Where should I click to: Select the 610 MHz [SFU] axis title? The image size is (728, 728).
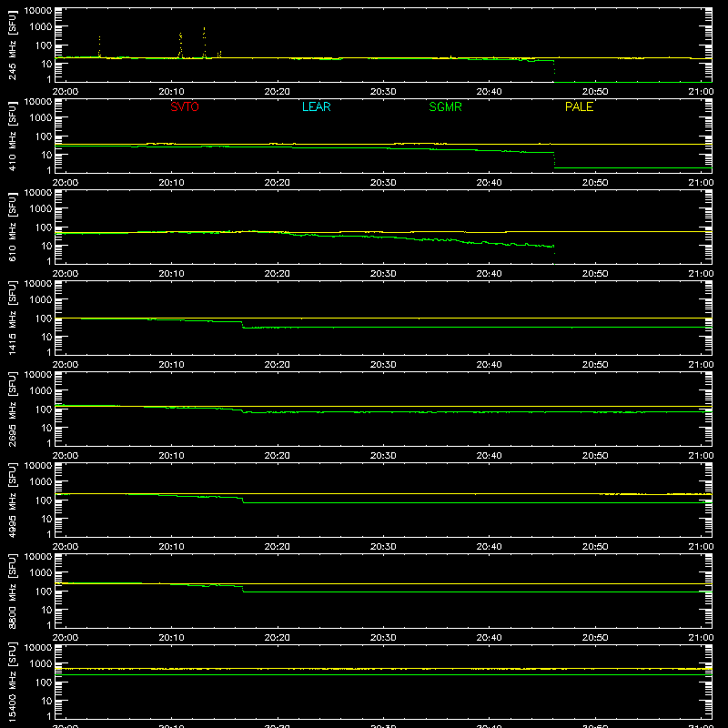(x=12, y=227)
